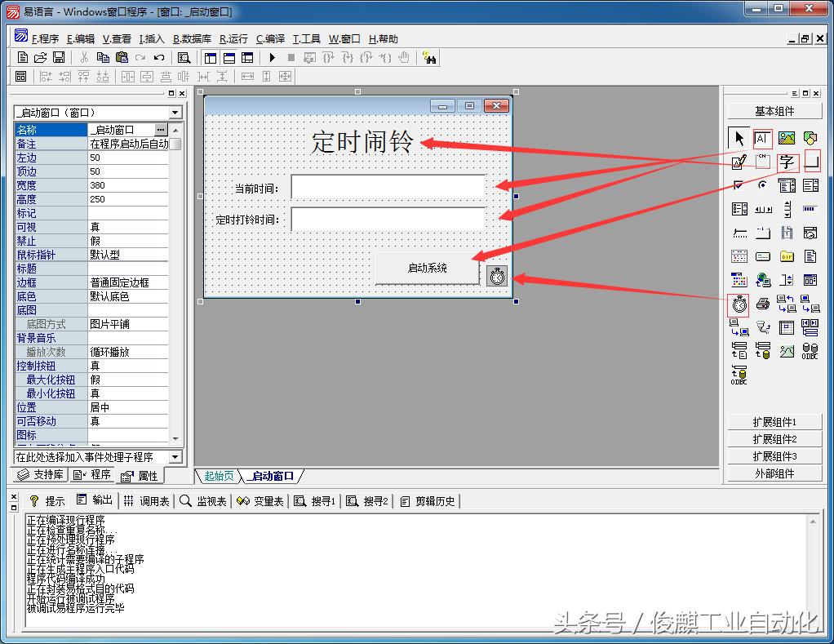Viewport: 834px width, 644px height.
Task: Expand the 外部组件 section
Action: [x=774, y=473]
